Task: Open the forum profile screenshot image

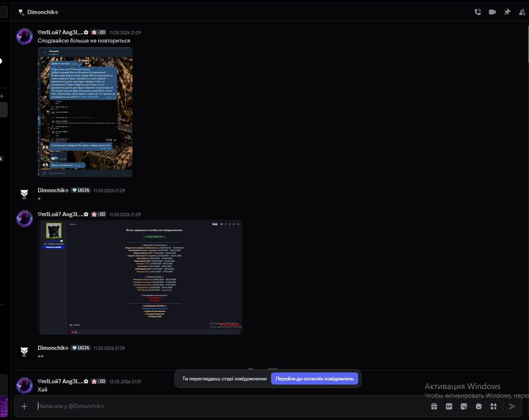Action: coord(140,277)
